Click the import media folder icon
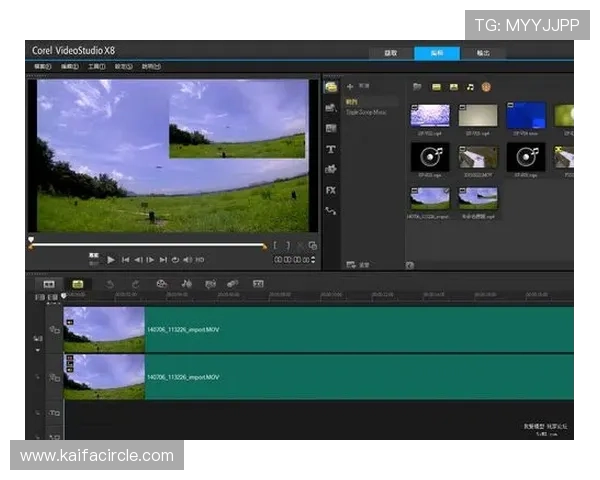The image size is (600, 480). [417, 87]
